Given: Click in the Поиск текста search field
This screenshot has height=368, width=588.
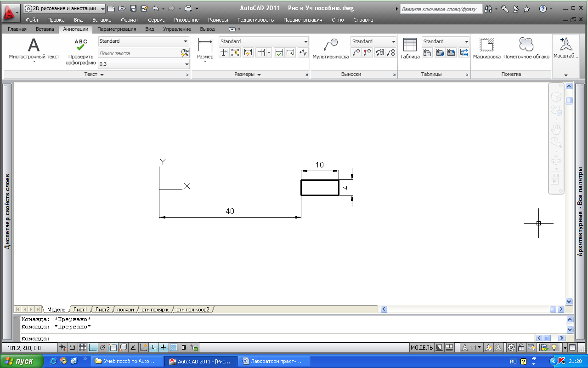Looking at the screenshot, I should point(139,53).
